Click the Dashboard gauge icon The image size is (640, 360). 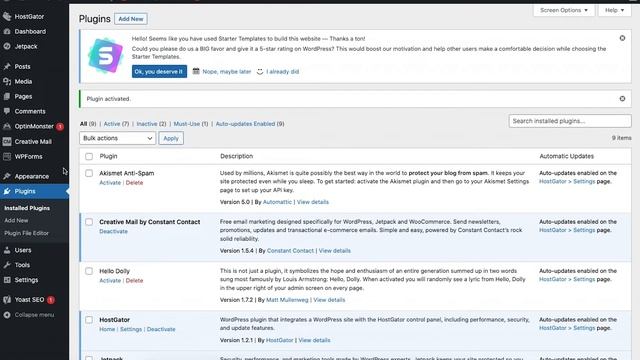coord(7,31)
